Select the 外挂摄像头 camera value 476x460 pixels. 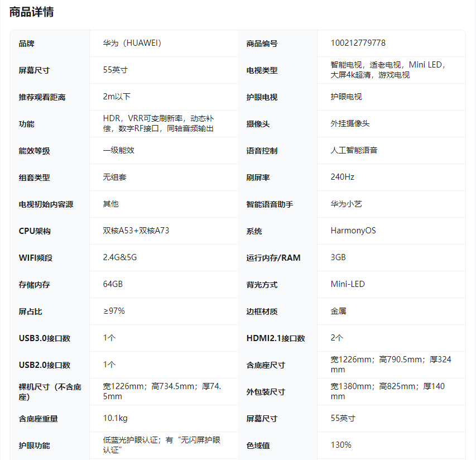pos(350,123)
